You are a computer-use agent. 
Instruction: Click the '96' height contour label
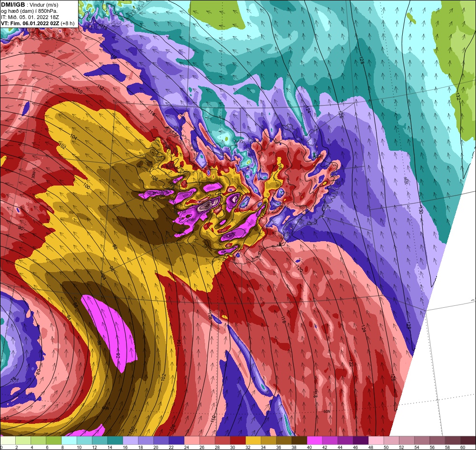(112, 269)
